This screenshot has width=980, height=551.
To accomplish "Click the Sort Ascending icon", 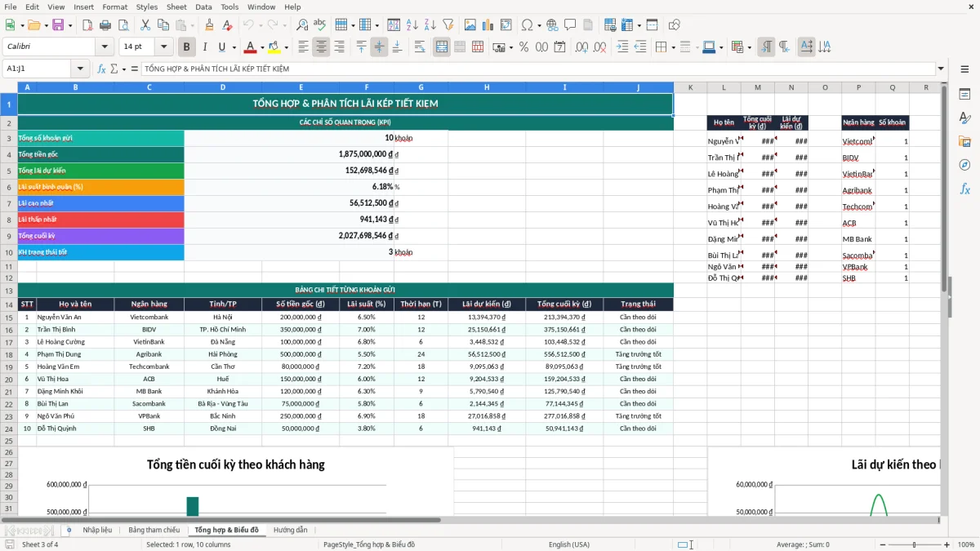I will coord(412,25).
